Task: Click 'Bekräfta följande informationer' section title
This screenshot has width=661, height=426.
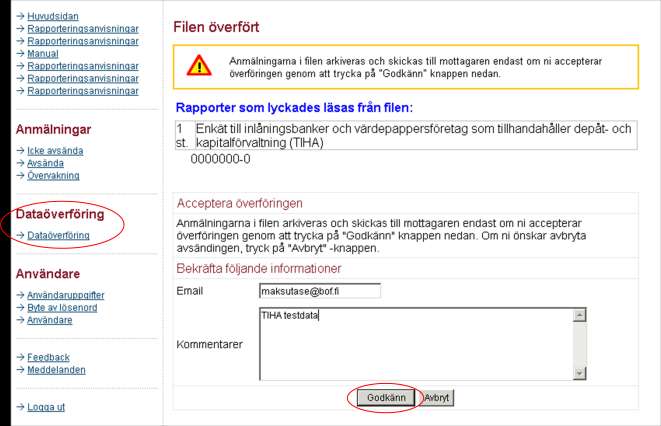Action: [x=259, y=268]
